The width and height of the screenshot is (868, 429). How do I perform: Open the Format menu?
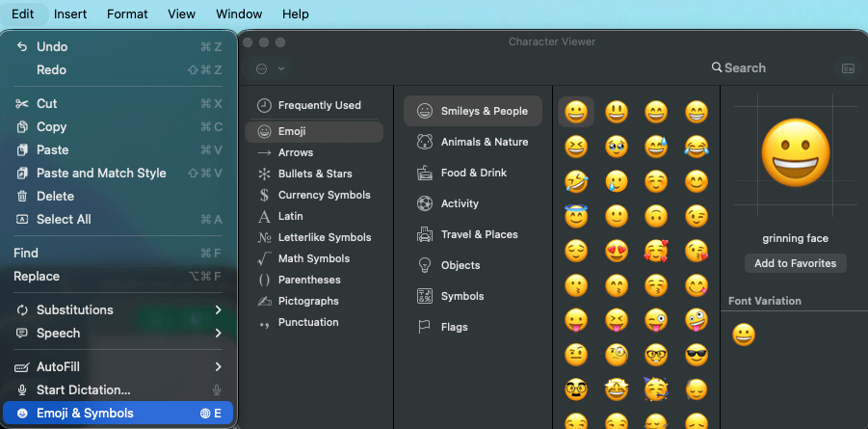tap(127, 14)
